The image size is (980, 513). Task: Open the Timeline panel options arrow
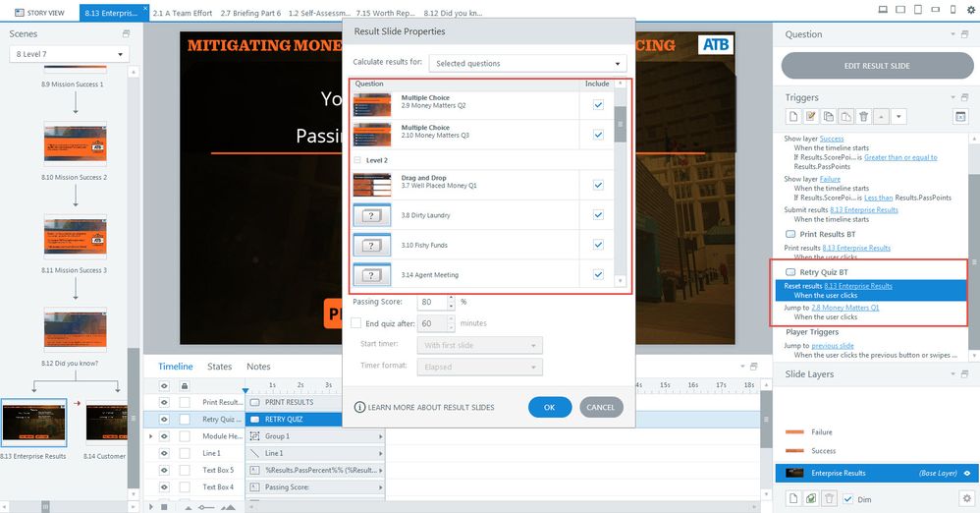[742, 366]
